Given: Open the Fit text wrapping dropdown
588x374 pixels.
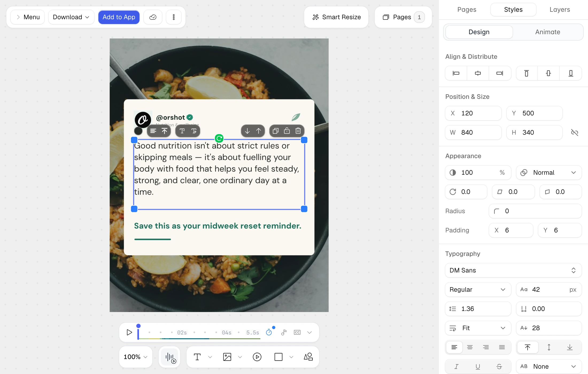Looking at the screenshot, I should click(x=478, y=328).
